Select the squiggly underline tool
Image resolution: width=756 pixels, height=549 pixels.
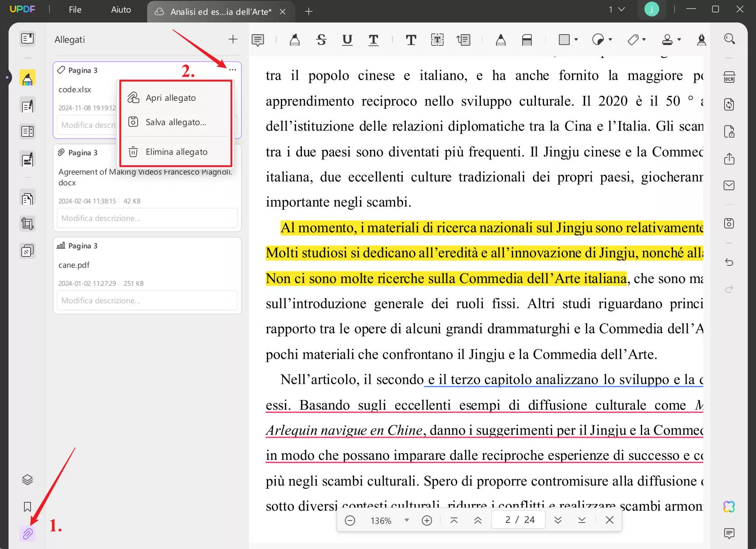[x=373, y=40]
